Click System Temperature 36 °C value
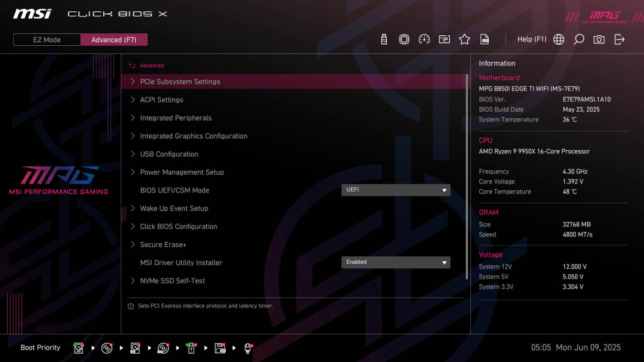The image size is (644, 362). click(569, 119)
